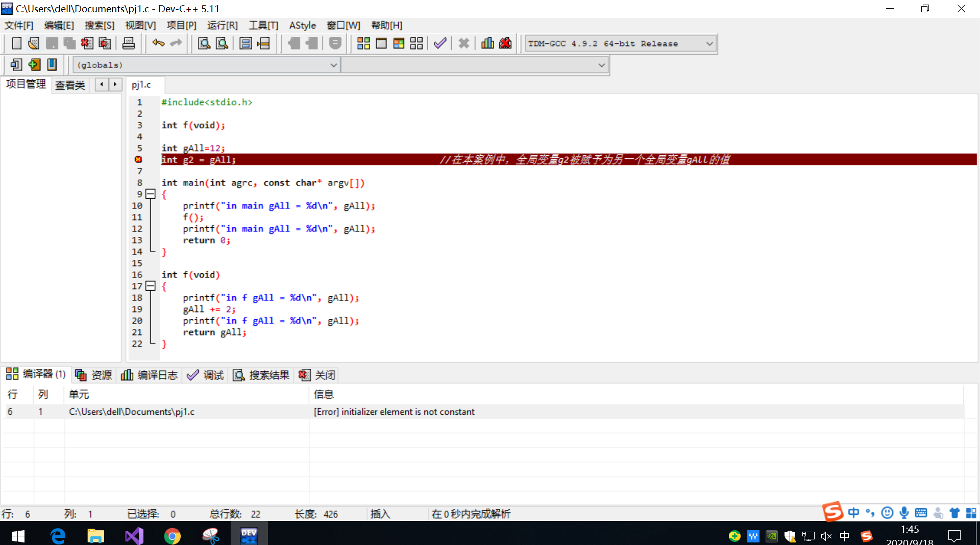Rebuild all source files
This screenshot has width=980, height=545.
coord(416,43)
